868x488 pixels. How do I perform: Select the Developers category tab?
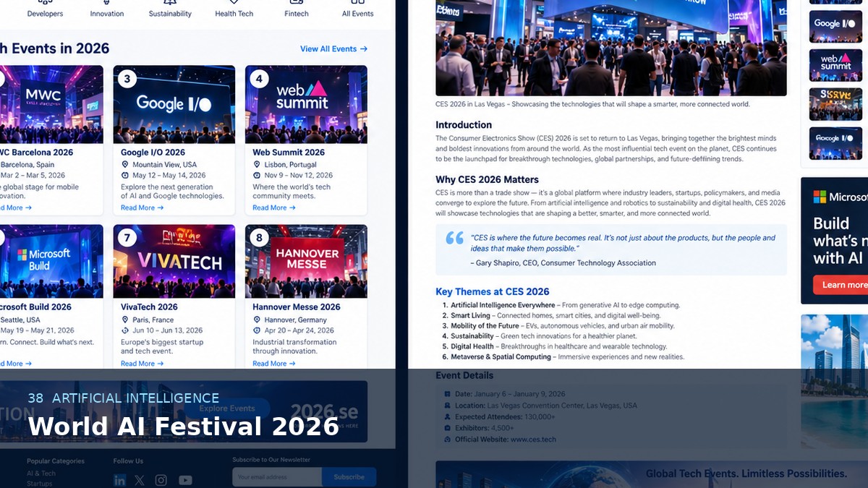(x=45, y=9)
